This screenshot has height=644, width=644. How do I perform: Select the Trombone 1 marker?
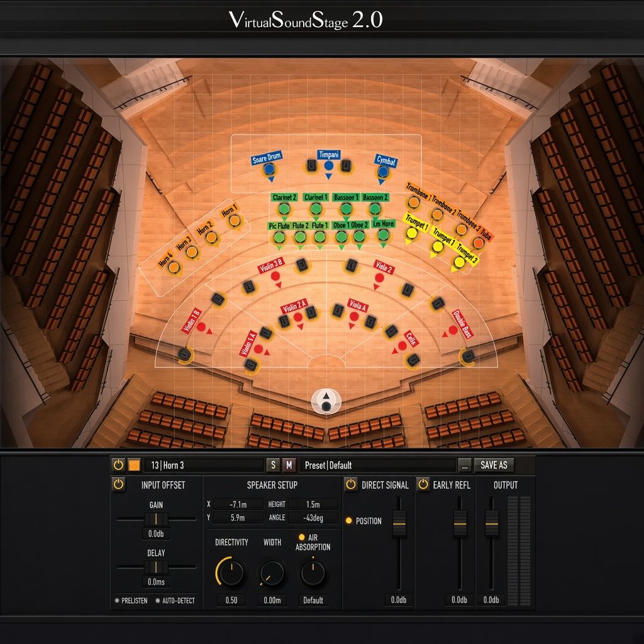click(414, 202)
